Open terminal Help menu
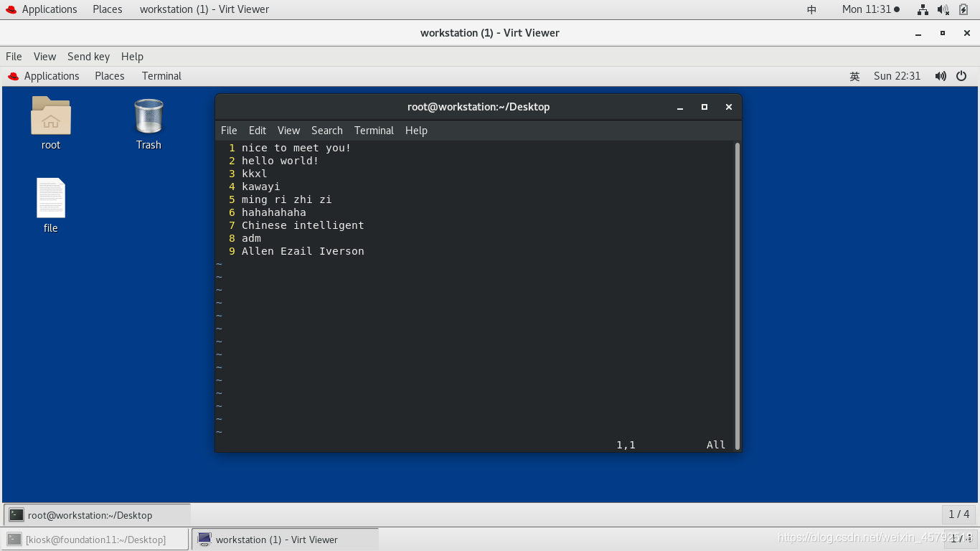Viewport: 980px width, 551px height. [x=416, y=131]
